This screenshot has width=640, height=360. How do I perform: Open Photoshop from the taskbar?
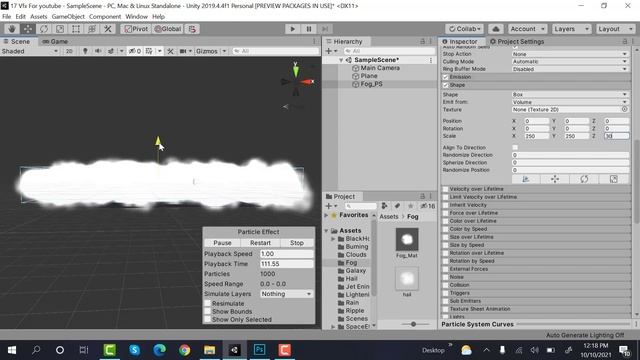pyautogui.click(x=259, y=350)
